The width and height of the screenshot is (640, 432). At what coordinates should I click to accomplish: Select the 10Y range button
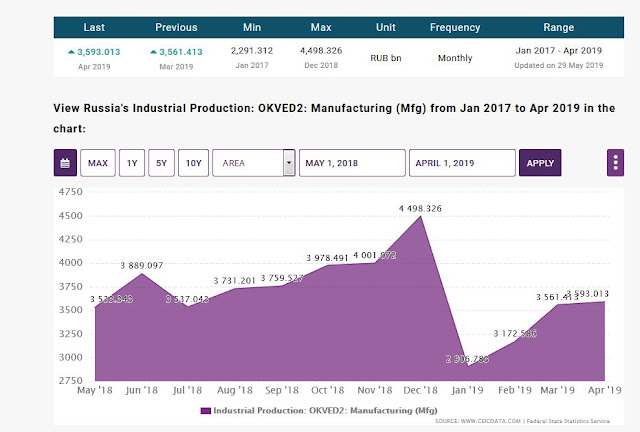(193, 163)
